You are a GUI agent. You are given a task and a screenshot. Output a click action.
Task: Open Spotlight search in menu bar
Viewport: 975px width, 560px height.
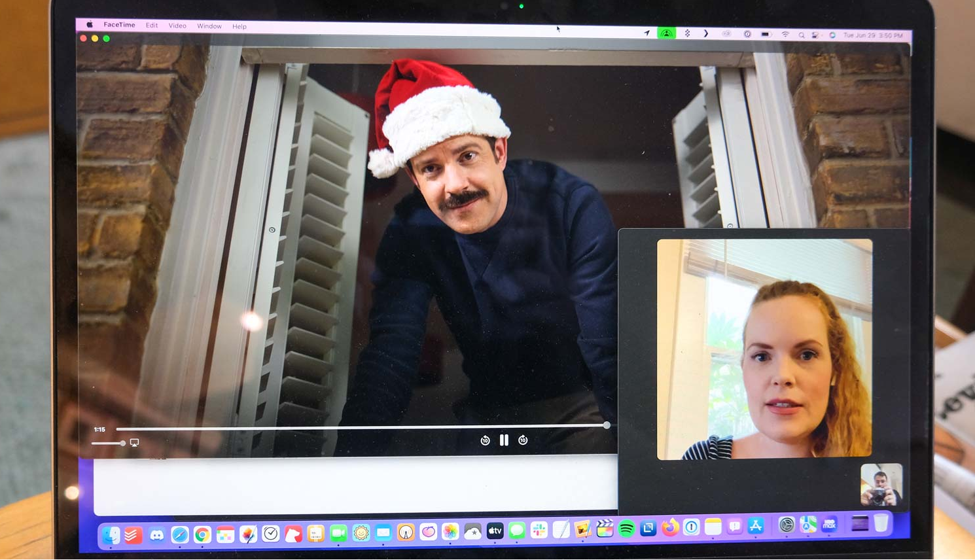(x=801, y=35)
